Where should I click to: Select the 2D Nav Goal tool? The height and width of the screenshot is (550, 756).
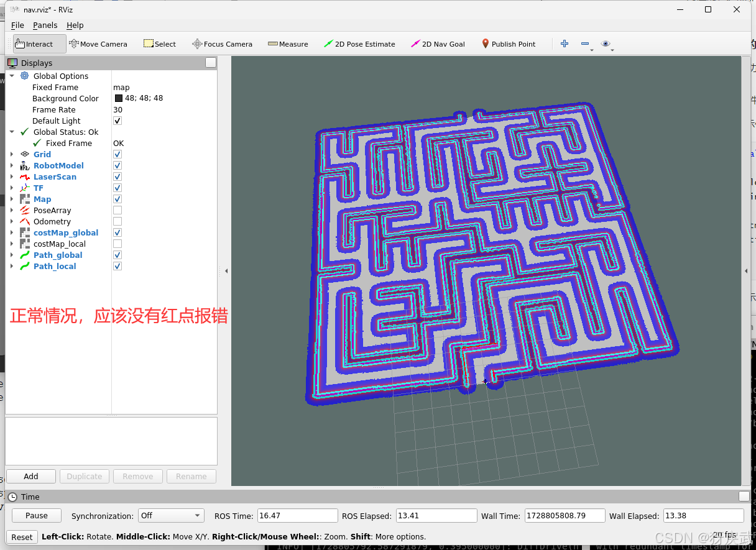tap(438, 44)
